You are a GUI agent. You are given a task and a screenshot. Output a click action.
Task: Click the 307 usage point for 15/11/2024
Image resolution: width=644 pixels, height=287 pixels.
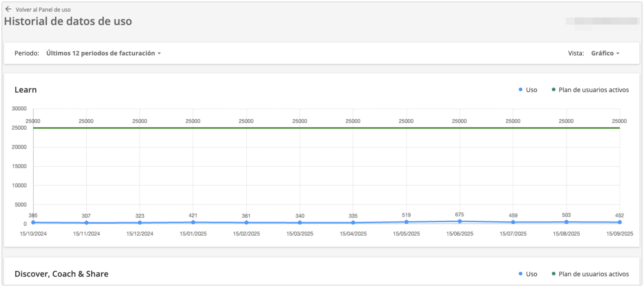[87, 222]
